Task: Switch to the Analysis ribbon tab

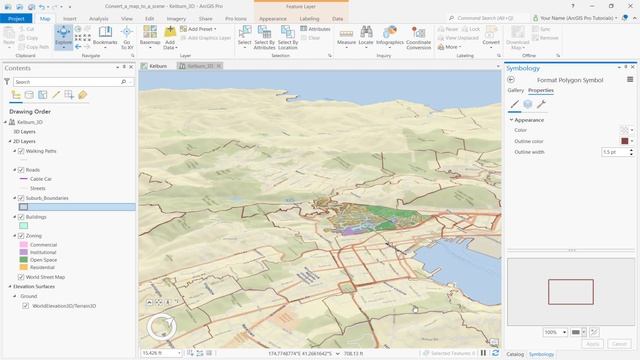Action: coord(98,19)
